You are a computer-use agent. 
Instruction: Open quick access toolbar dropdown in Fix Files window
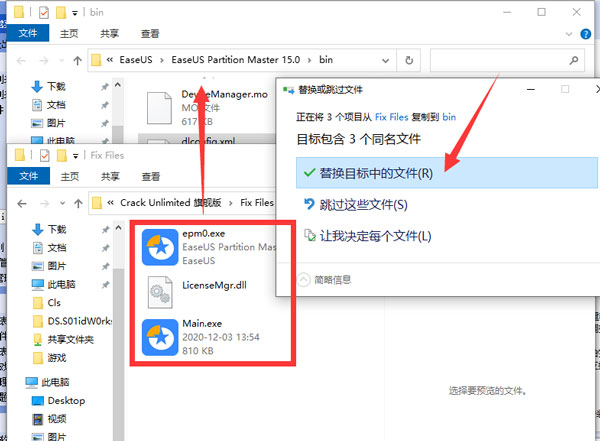coord(76,156)
